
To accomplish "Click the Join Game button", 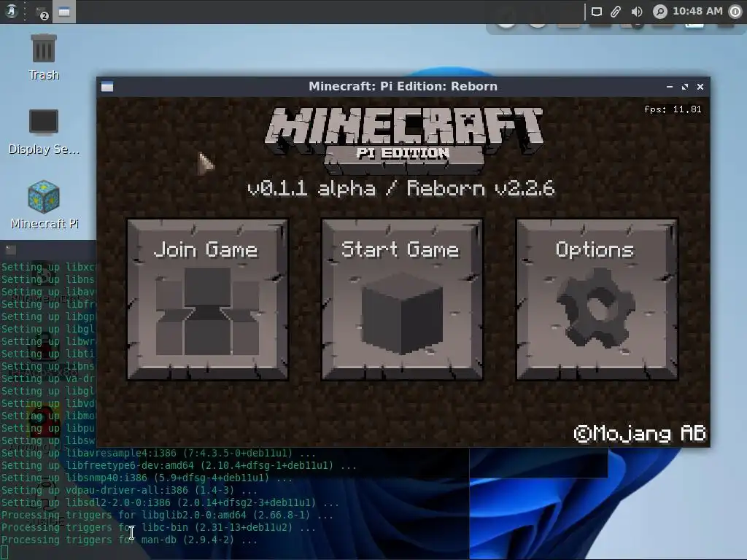I will pyautogui.click(x=207, y=300).
